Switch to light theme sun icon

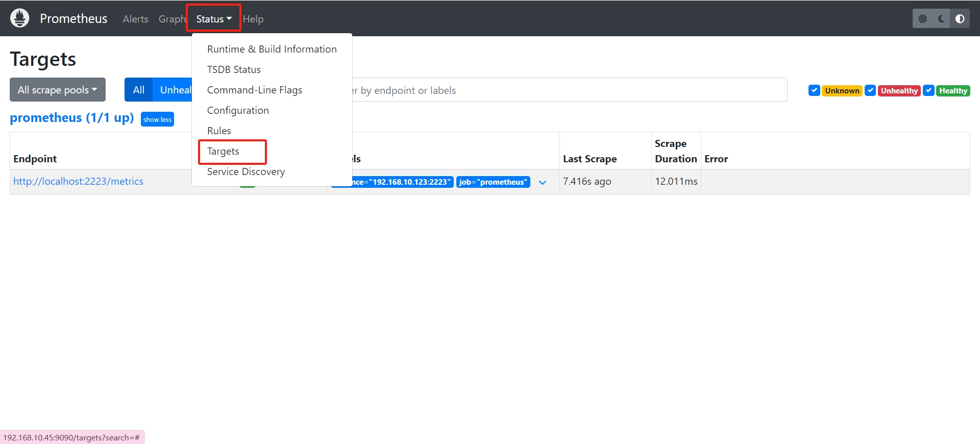click(922, 19)
